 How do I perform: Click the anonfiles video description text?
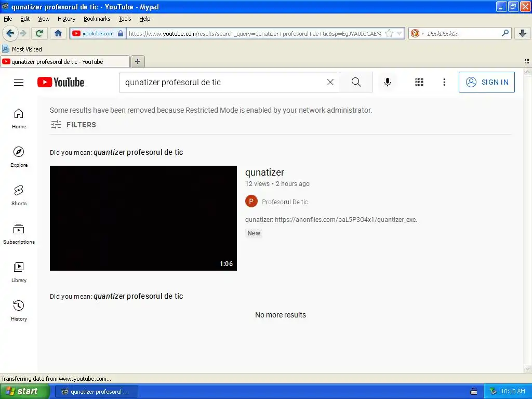pos(331,220)
